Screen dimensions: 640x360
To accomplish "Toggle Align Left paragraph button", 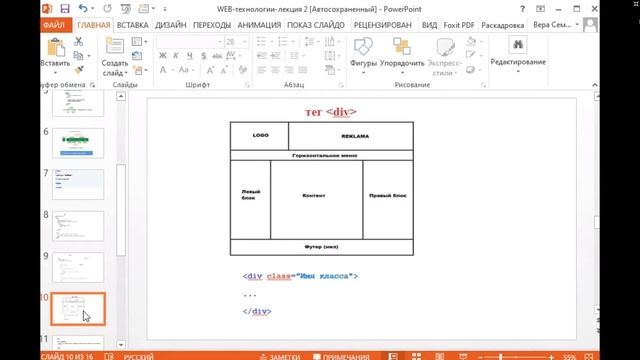I will (x=262, y=70).
